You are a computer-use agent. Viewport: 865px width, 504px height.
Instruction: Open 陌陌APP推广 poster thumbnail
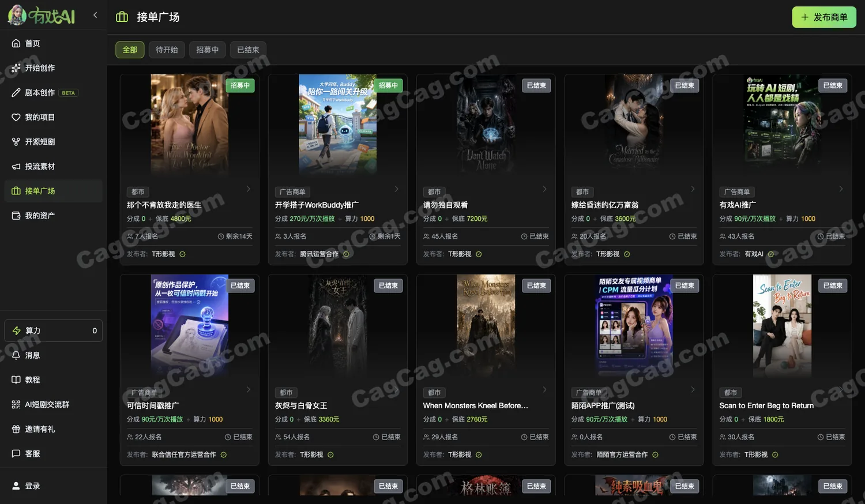[634, 325]
